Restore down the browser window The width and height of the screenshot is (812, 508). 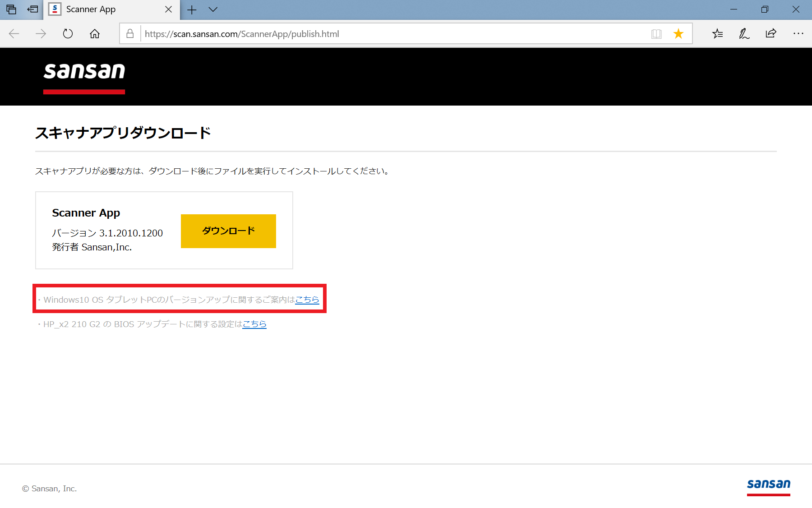[765, 9]
